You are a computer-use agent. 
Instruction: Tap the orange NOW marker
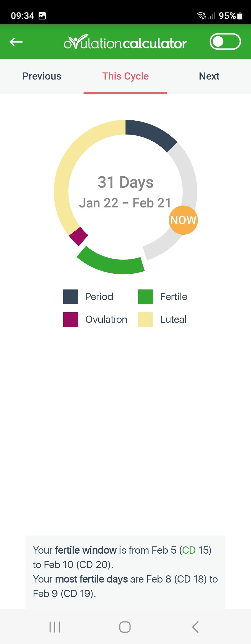183,220
